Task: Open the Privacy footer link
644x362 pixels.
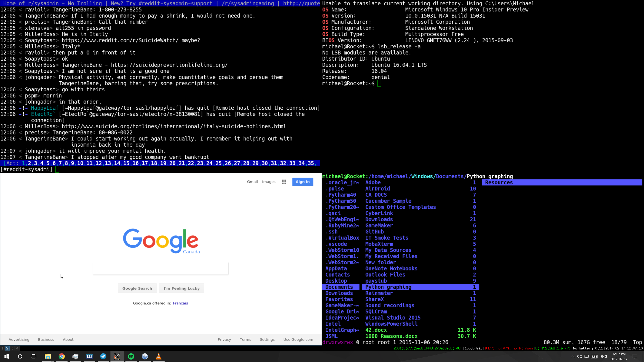Action: 224,339
